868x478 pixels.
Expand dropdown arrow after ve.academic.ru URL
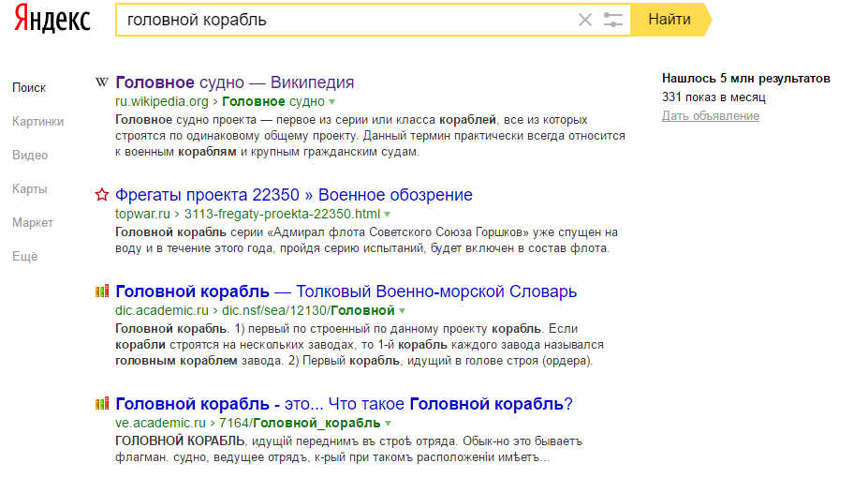pos(388,423)
